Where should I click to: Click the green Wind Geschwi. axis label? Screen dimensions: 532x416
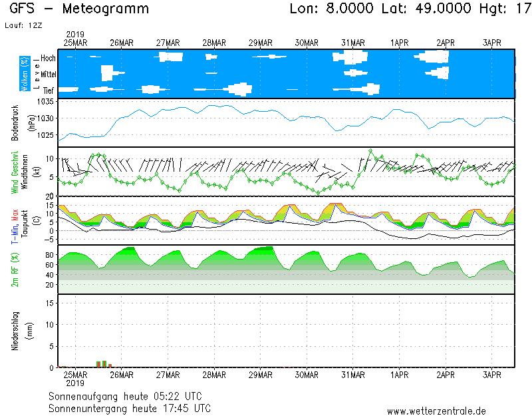15,171
